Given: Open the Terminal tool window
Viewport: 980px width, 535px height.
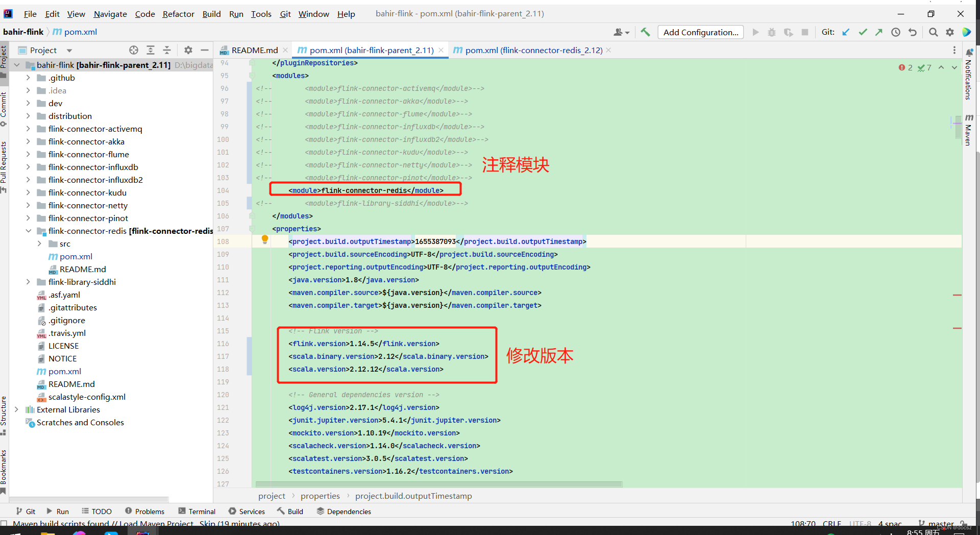Looking at the screenshot, I should tap(197, 512).
